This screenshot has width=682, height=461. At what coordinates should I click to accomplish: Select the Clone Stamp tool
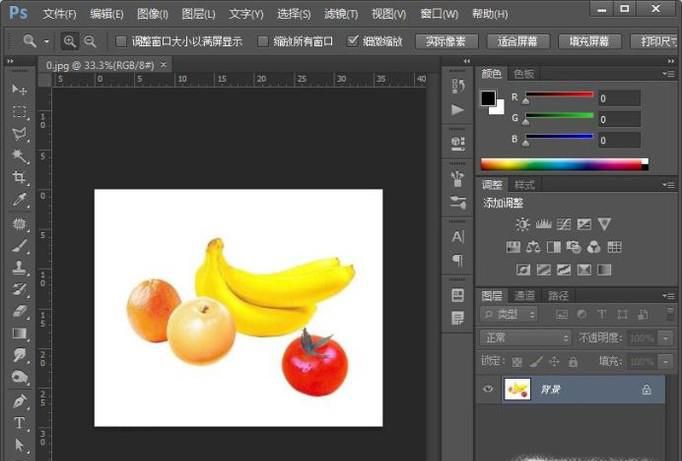19,268
